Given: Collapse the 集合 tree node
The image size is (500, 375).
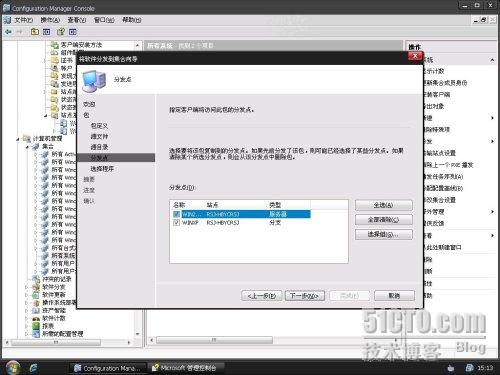Looking at the screenshot, I should tap(27, 147).
